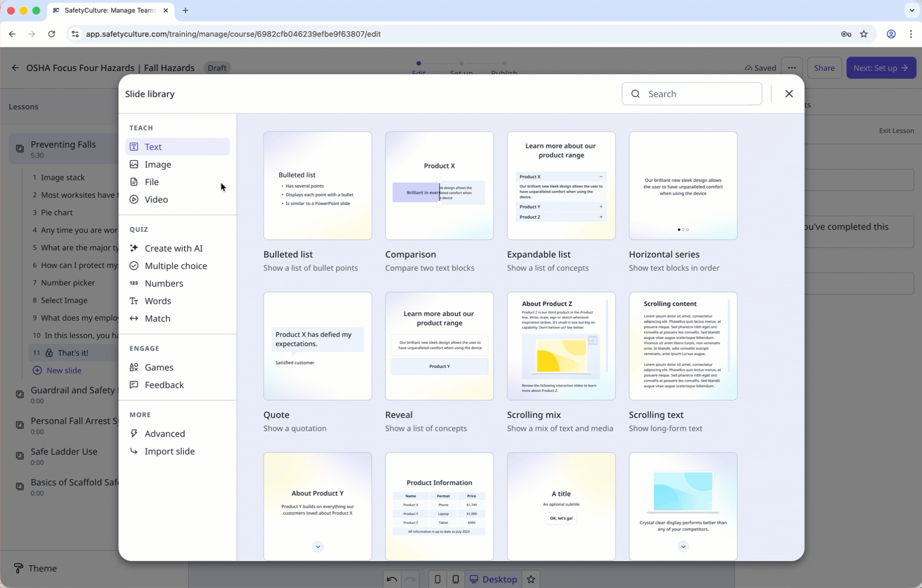Open the Words quiz category
Image resolution: width=922 pixels, height=588 pixels.
coord(177,301)
